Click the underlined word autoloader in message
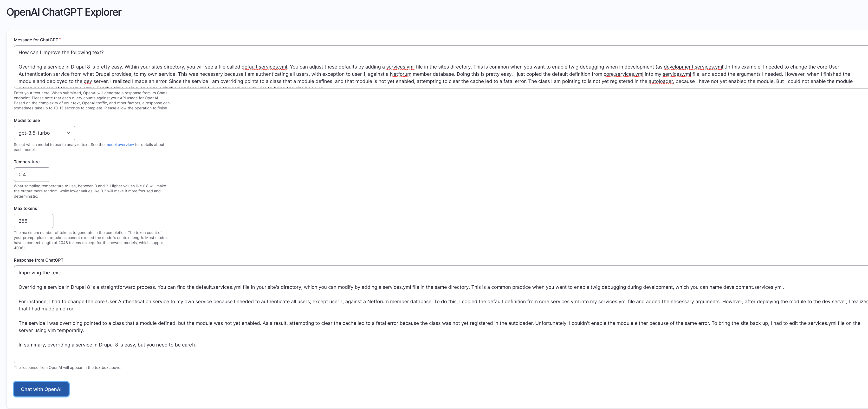 tap(661, 82)
